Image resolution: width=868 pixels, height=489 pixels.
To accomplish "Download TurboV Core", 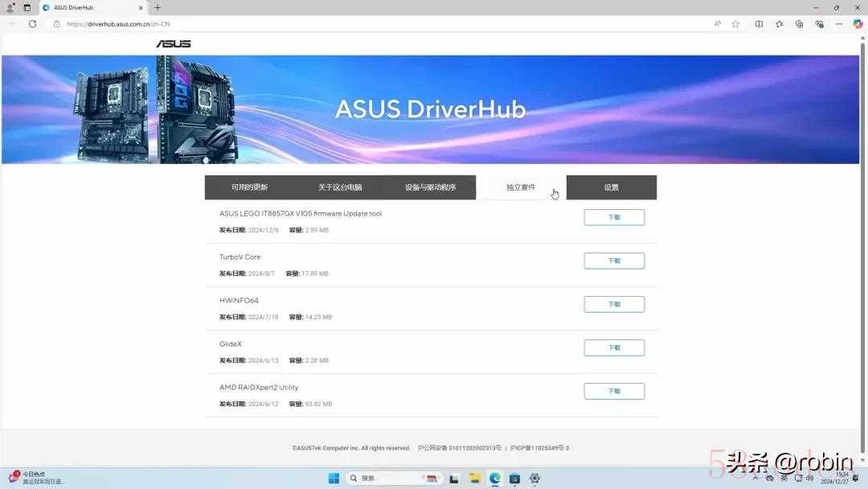I will (x=614, y=261).
